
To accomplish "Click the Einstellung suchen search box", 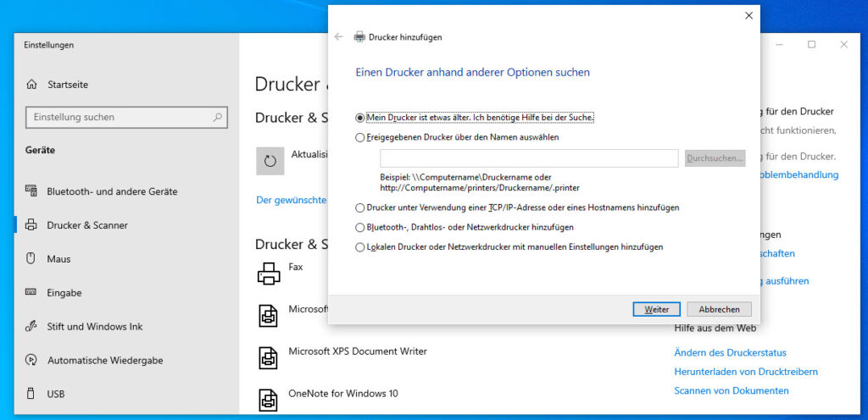I will pyautogui.click(x=127, y=117).
